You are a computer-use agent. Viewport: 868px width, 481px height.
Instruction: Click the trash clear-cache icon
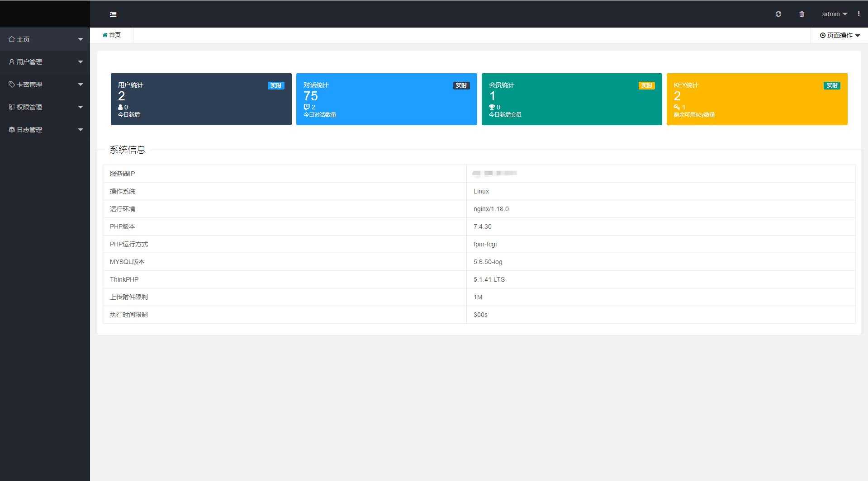[802, 14]
